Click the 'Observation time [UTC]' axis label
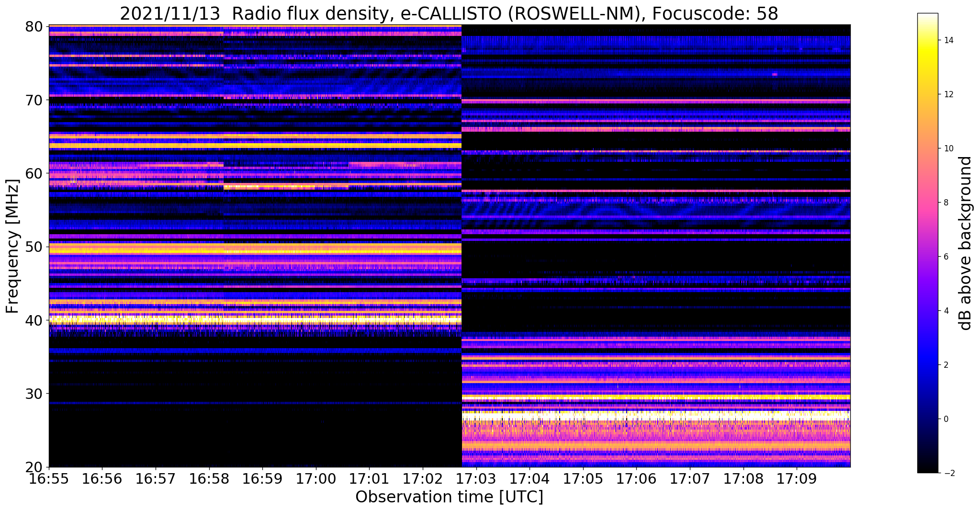The width and height of the screenshot is (980, 511). point(449,497)
